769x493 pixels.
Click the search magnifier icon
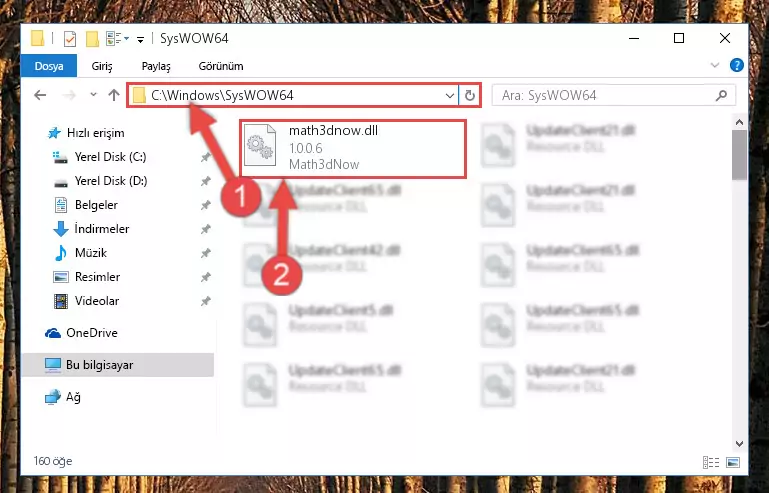pyautogui.click(x=721, y=95)
